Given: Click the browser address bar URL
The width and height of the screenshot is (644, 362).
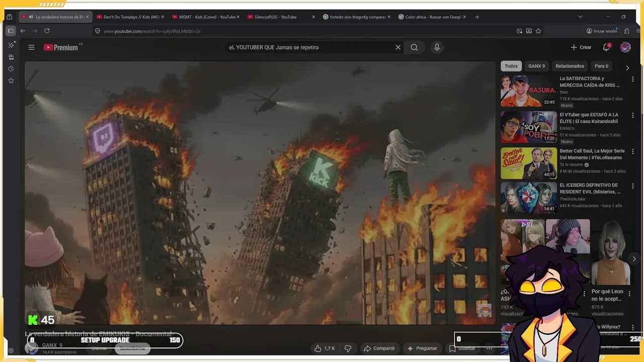Looking at the screenshot, I should tap(152, 31).
